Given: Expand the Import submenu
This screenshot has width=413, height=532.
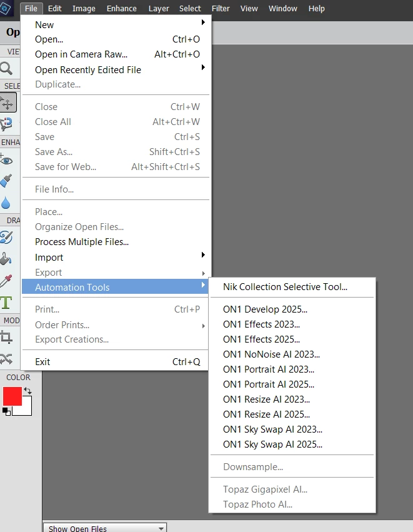Looking at the screenshot, I should point(116,257).
